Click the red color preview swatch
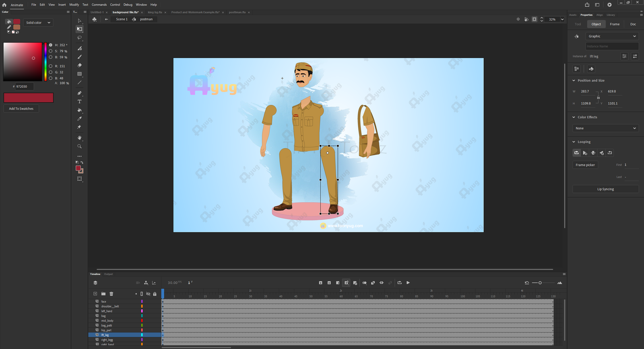Image resolution: width=644 pixels, height=349 pixels. coord(29,98)
